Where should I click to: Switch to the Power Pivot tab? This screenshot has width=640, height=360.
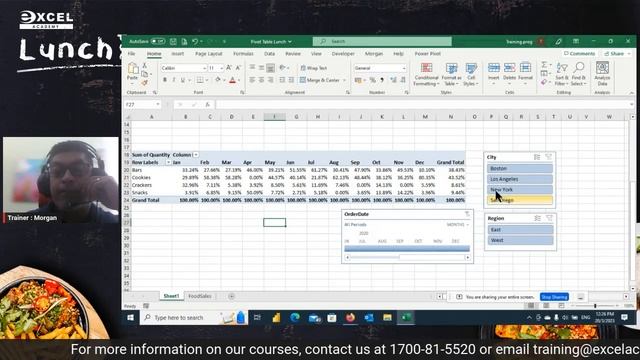click(427, 53)
